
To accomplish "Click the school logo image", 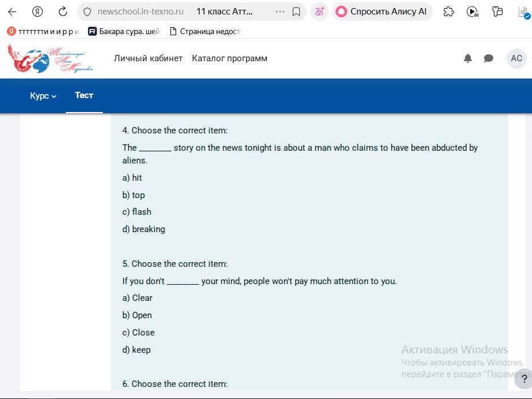I will pyautogui.click(x=50, y=58).
